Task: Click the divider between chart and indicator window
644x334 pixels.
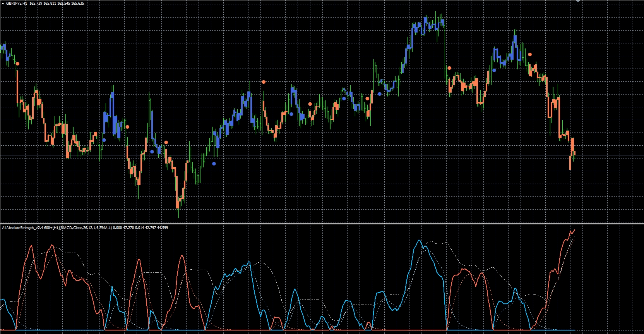Action: (322, 224)
